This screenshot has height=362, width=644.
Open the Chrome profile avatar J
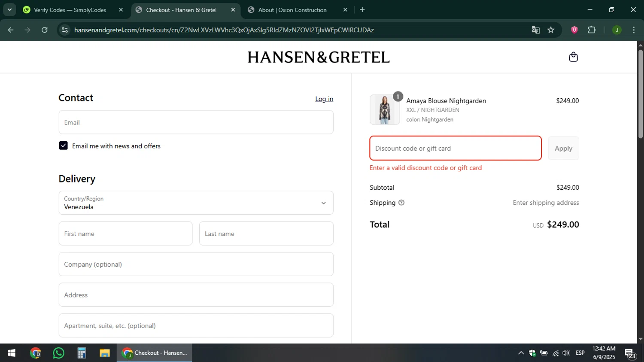[x=617, y=30]
